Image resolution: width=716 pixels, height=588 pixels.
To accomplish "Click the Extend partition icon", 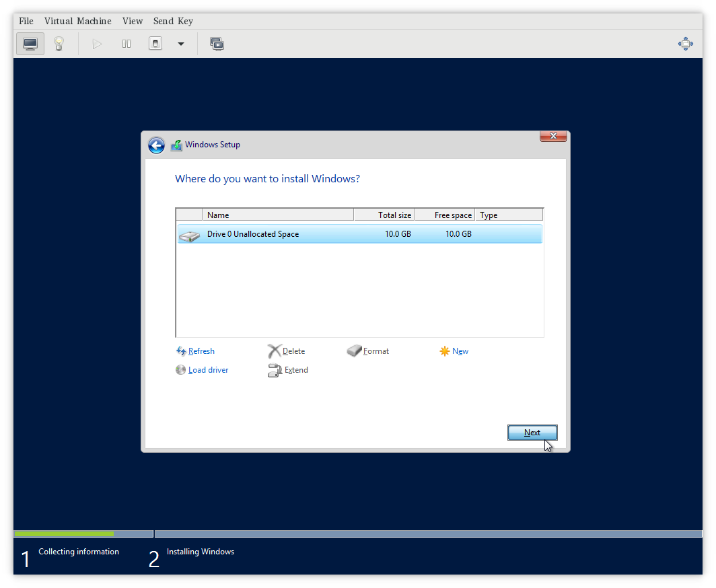I will tap(275, 370).
